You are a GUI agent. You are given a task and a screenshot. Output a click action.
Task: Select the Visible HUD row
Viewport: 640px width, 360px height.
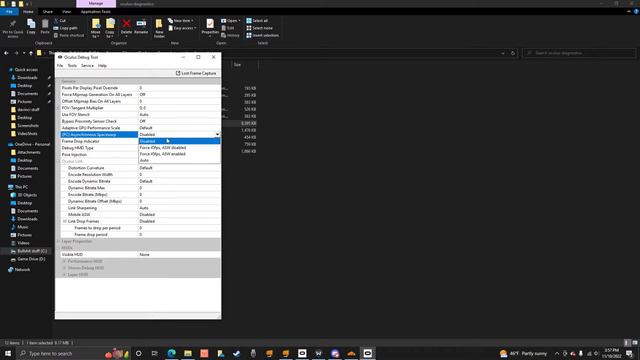(140, 254)
